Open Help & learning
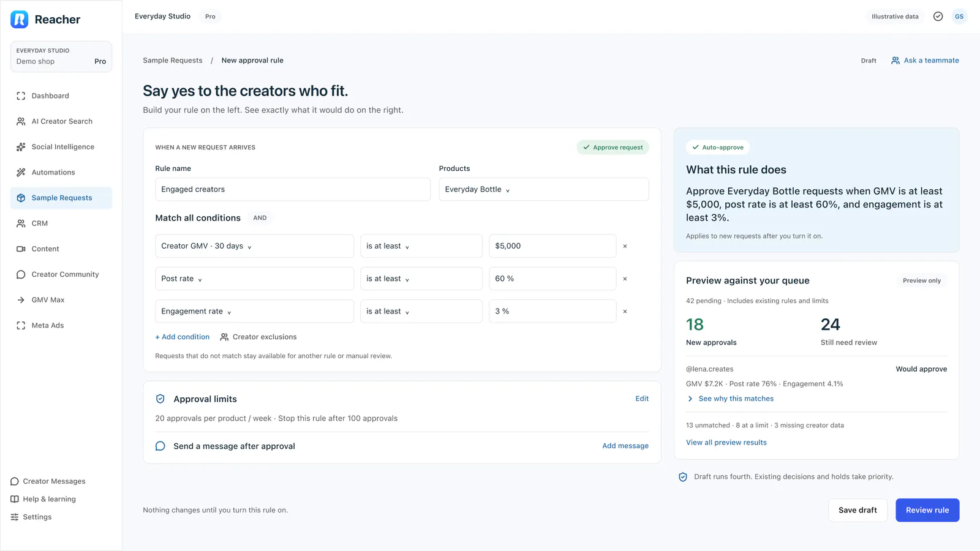980x551 pixels. pos(43,499)
